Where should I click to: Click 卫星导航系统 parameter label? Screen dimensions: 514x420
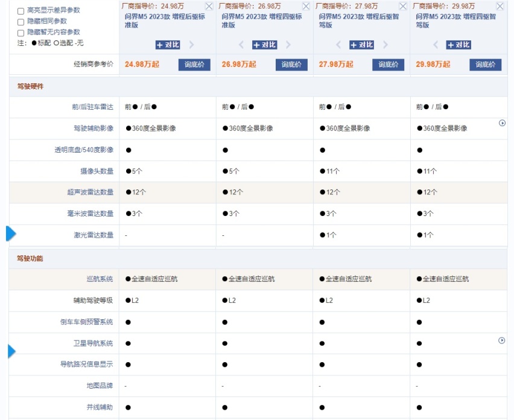point(93,343)
